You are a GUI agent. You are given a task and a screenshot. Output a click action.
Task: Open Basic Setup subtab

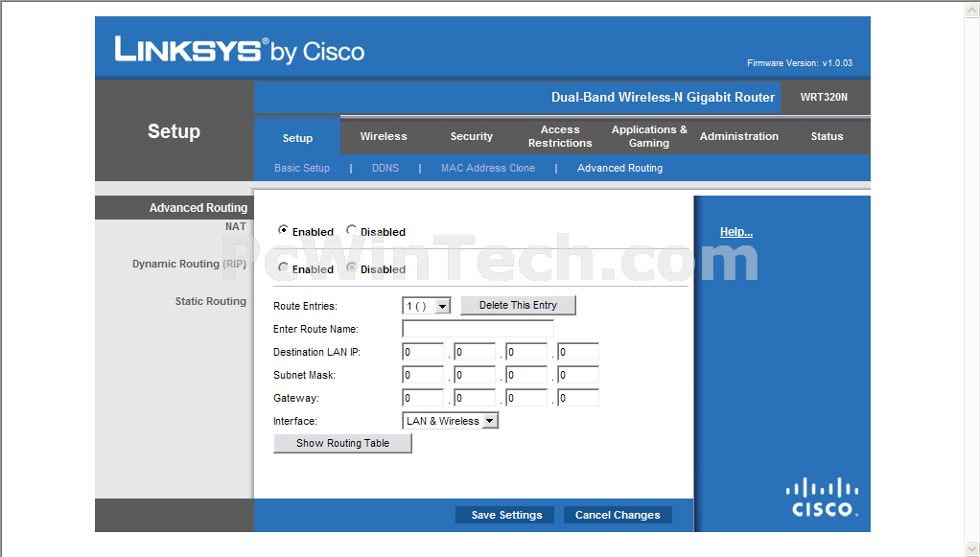pyautogui.click(x=302, y=168)
